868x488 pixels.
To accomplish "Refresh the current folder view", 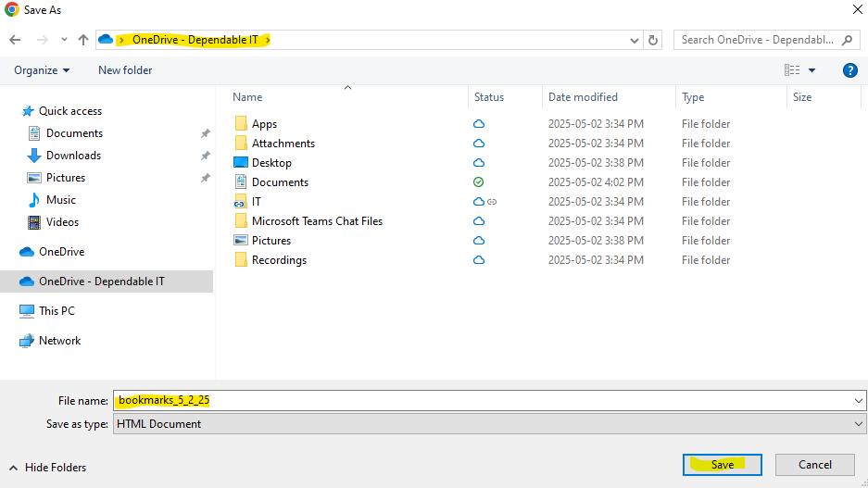I will point(653,41).
